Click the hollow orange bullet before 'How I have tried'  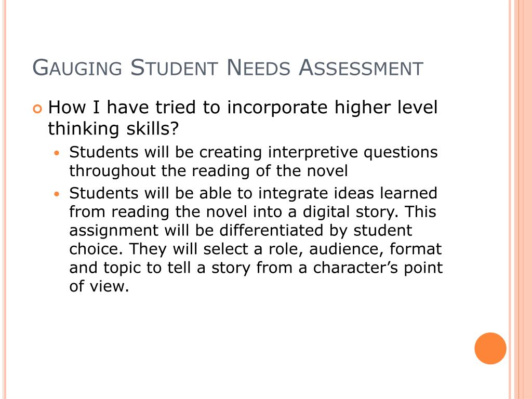coord(37,109)
